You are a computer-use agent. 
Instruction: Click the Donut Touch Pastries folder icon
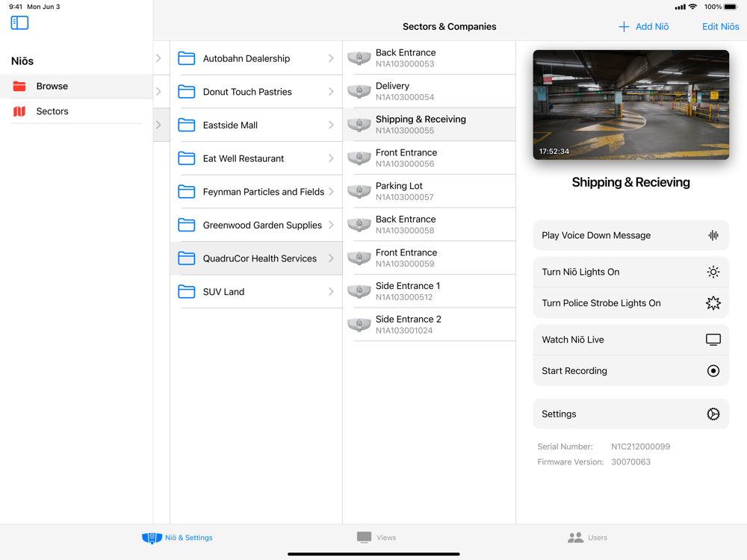point(186,91)
